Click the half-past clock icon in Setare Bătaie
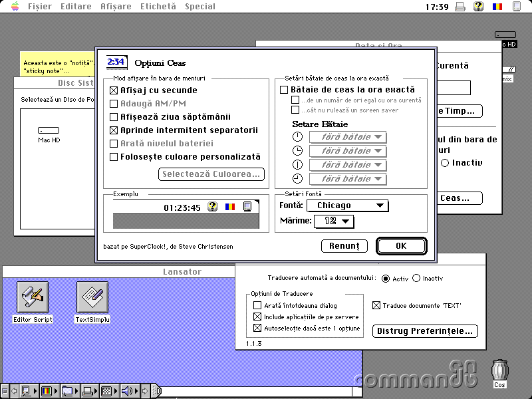 297,164
